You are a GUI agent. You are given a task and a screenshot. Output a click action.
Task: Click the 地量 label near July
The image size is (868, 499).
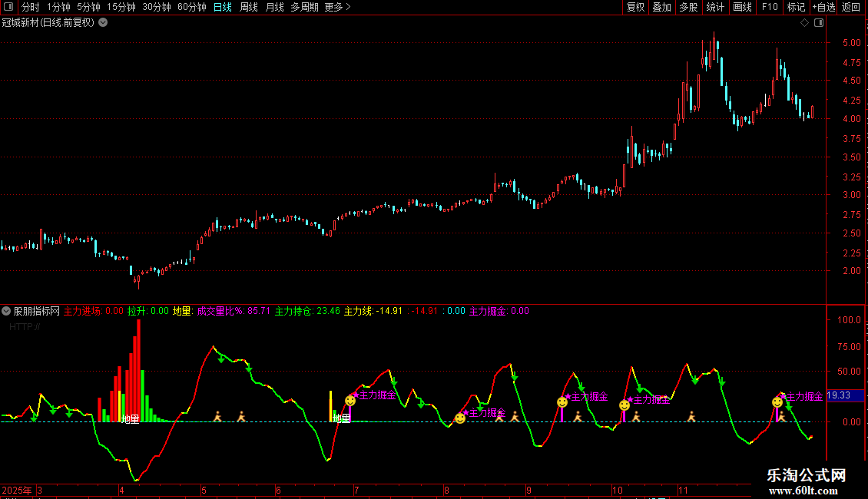click(342, 418)
